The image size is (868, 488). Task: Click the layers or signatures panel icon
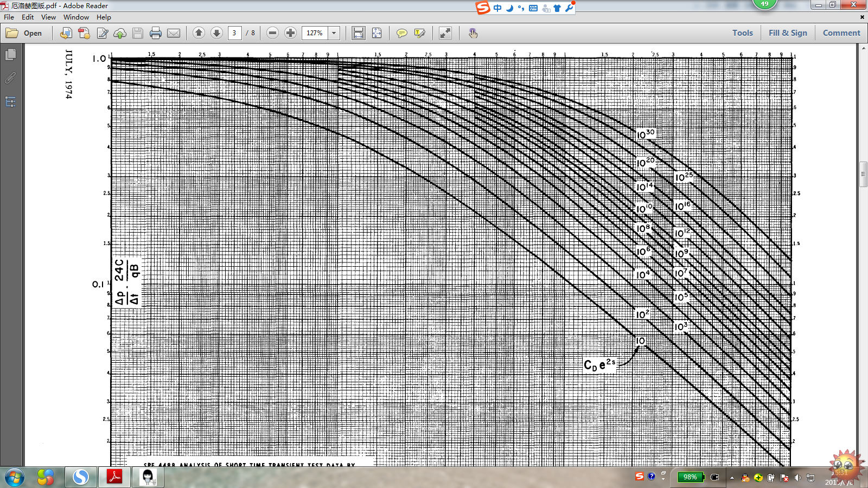tap(10, 101)
